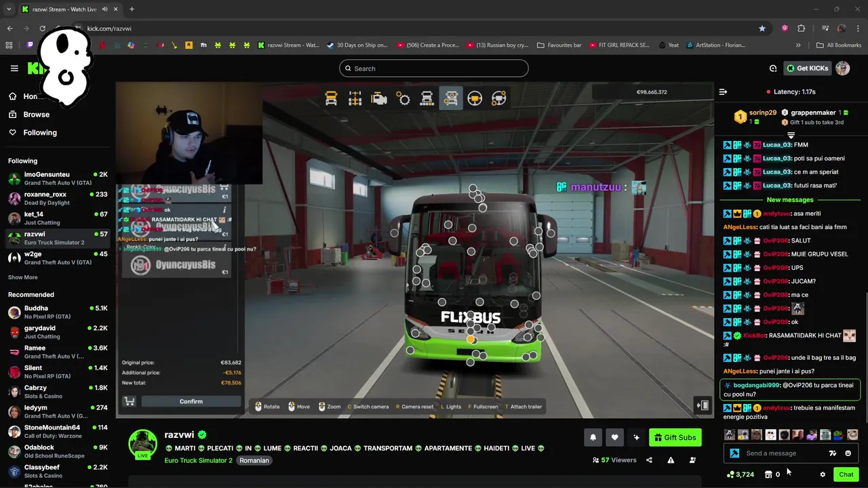Click the Gift Subs button
This screenshot has height=488, width=868.
tap(675, 438)
